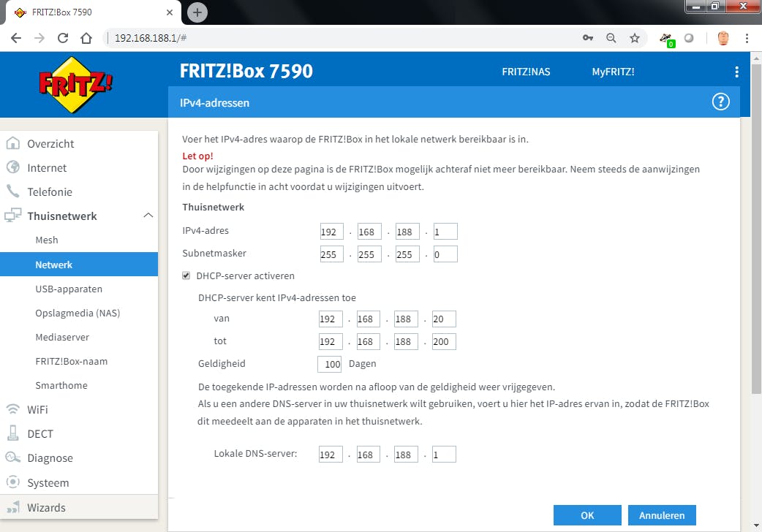Click DHCP van last octet field 20
Screen dimensions: 762x532
pos(444,319)
